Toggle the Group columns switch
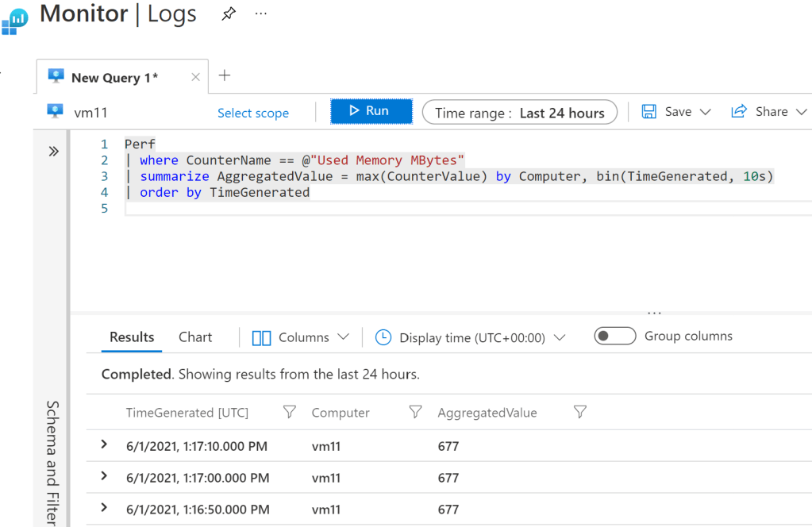This screenshot has width=812, height=527. point(615,336)
